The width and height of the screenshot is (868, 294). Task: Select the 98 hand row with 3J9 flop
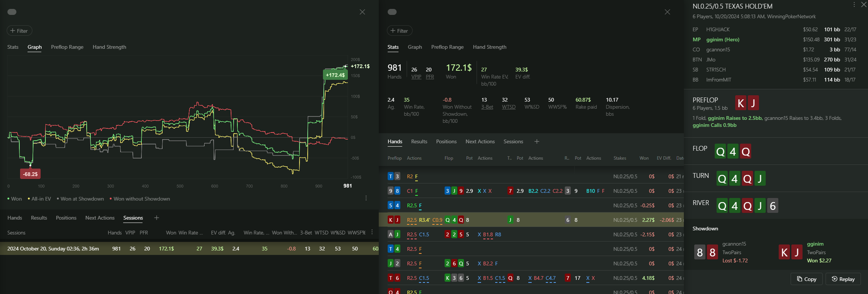click(x=531, y=191)
